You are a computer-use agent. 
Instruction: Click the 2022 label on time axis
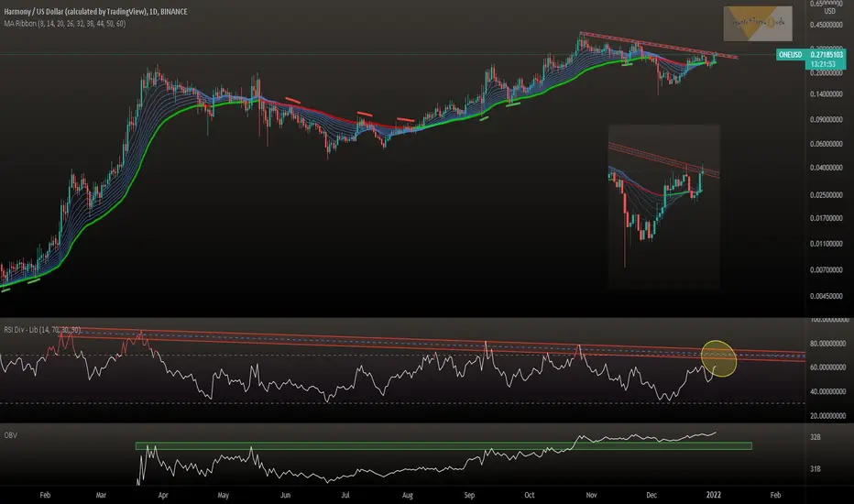click(x=714, y=495)
